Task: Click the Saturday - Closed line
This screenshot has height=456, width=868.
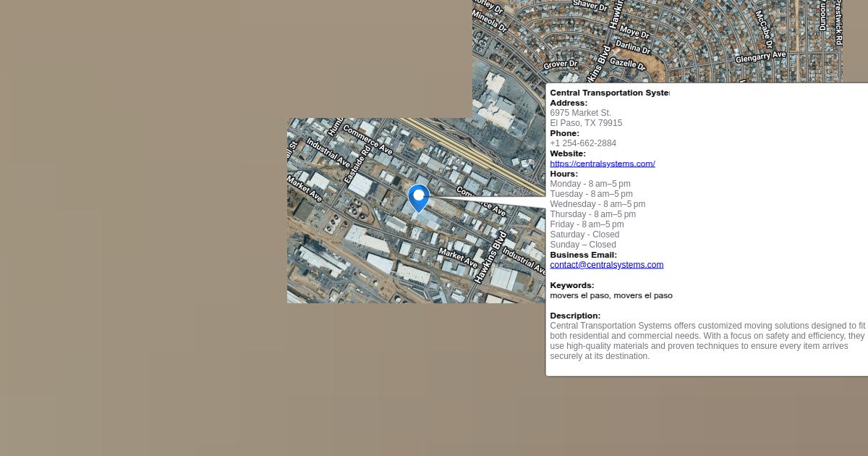Action: coord(584,235)
